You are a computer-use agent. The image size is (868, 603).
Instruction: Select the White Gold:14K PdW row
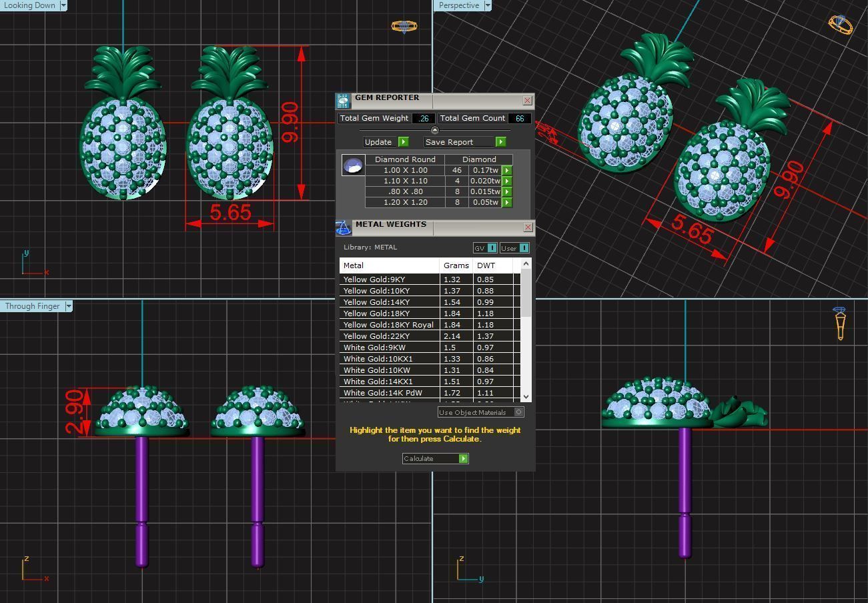click(x=430, y=393)
